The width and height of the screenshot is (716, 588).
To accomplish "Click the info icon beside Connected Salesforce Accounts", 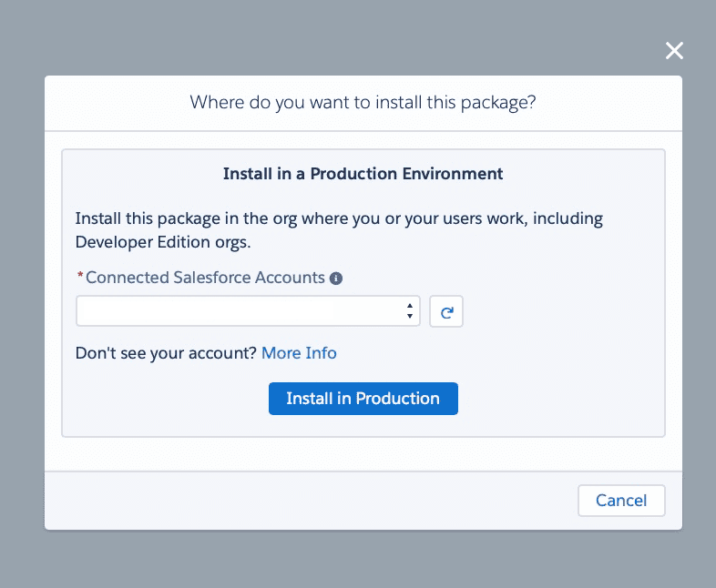I will [x=336, y=279].
